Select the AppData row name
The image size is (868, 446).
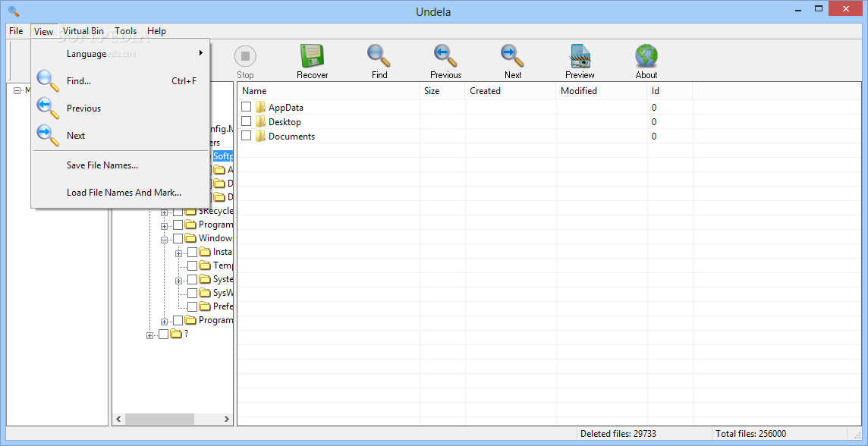[285, 108]
